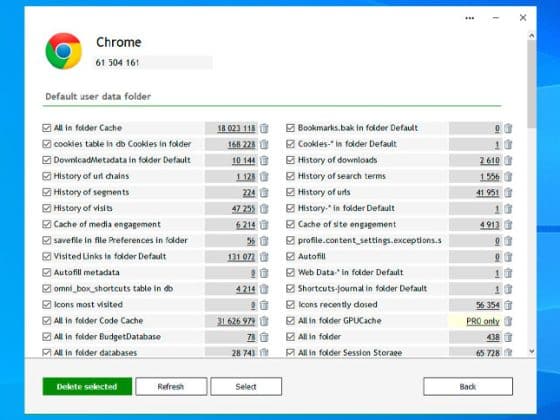This screenshot has width=560, height=420.
Task: Click trash icon for All in folder Cache
Action: click(x=264, y=128)
